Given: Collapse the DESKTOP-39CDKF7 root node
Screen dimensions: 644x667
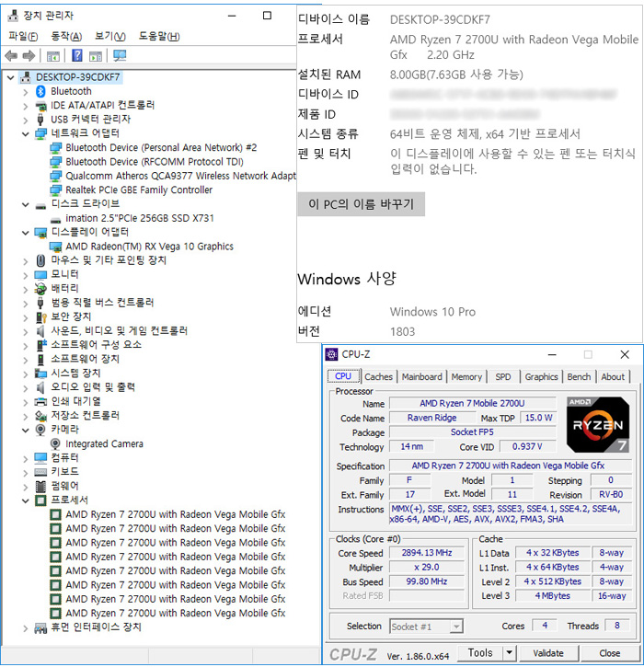Looking at the screenshot, I should point(11,77).
